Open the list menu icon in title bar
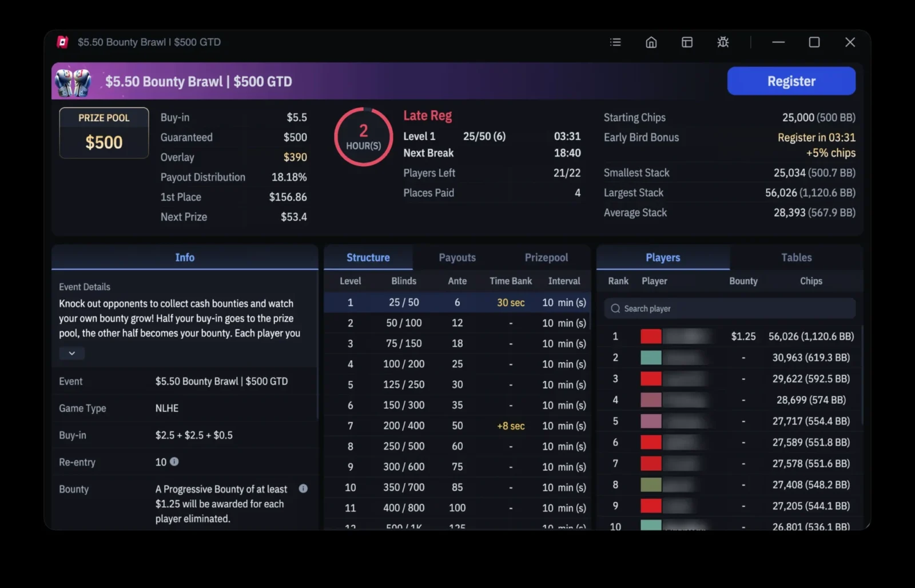 [x=615, y=42]
